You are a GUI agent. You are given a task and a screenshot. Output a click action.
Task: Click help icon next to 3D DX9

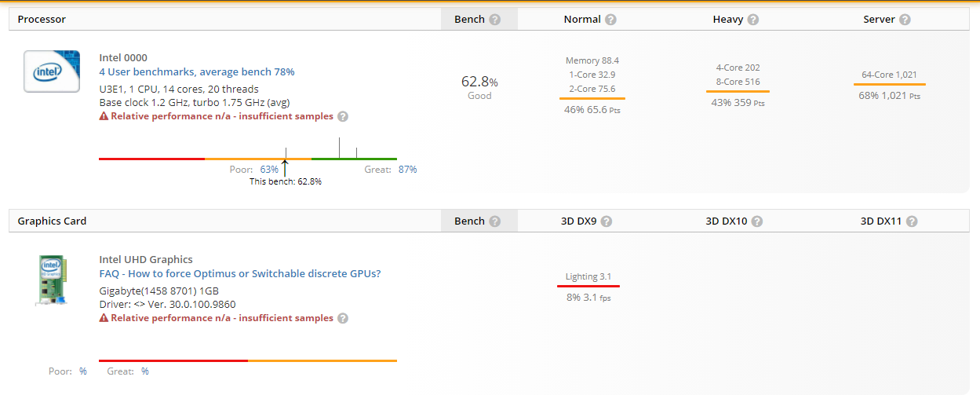coord(607,221)
